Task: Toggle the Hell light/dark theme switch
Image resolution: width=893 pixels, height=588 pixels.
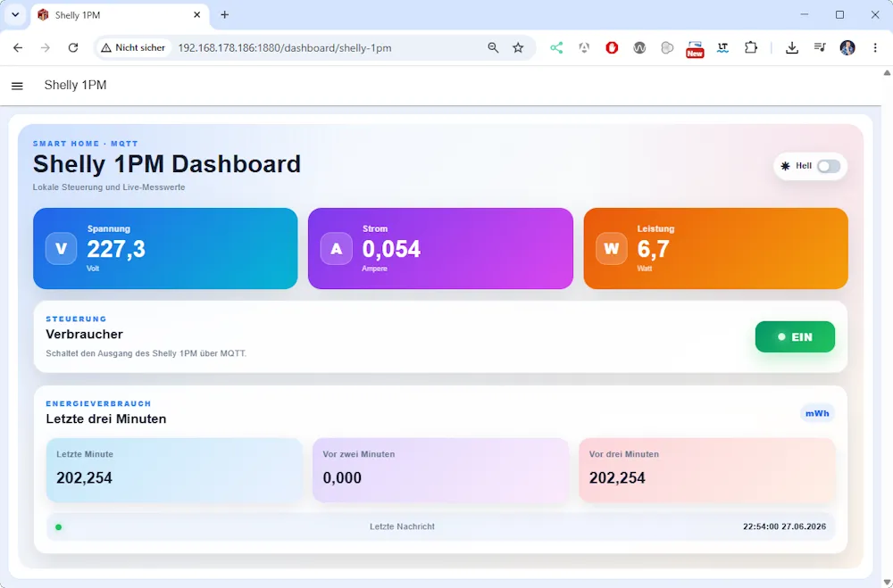Action: 828,166
